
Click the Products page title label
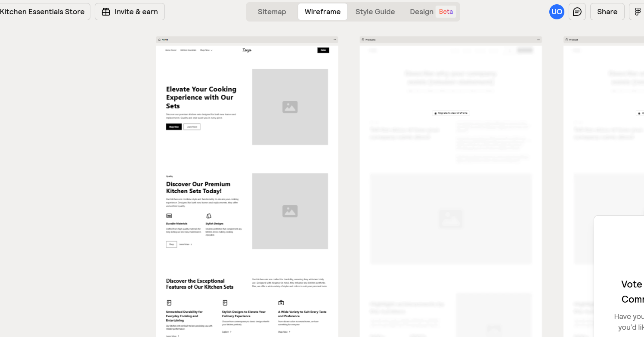click(x=370, y=40)
